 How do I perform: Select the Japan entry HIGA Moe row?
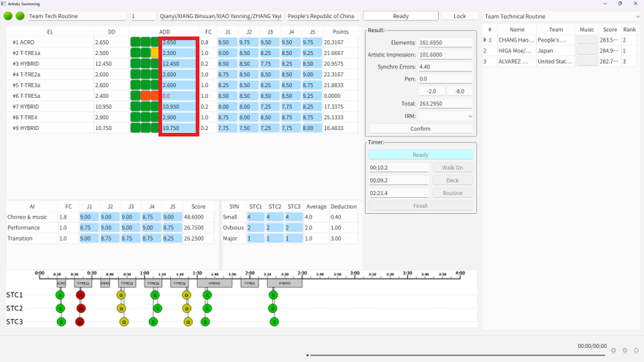coord(560,50)
